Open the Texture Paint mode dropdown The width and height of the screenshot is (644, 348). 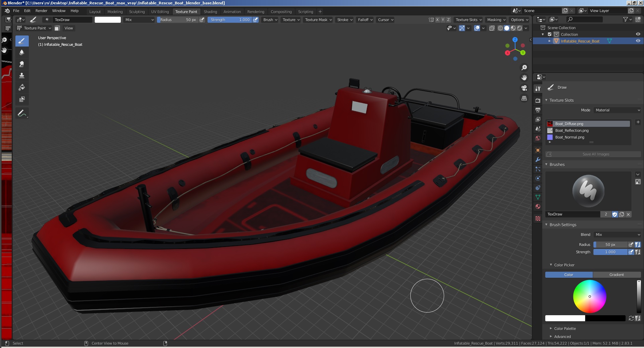pyautogui.click(x=34, y=28)
